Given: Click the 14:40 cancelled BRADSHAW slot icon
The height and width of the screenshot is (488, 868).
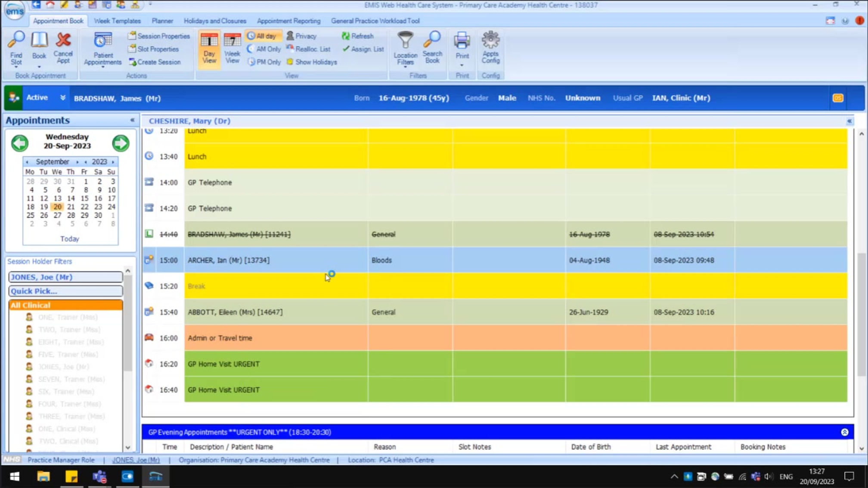Looking at the screenshot, I should [x=149, y=234].
